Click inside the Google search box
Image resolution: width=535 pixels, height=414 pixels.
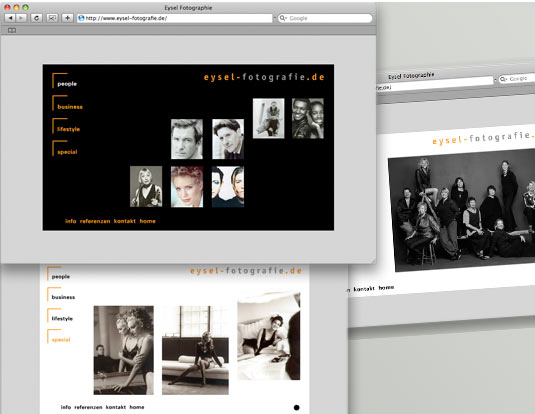[325, 18]
